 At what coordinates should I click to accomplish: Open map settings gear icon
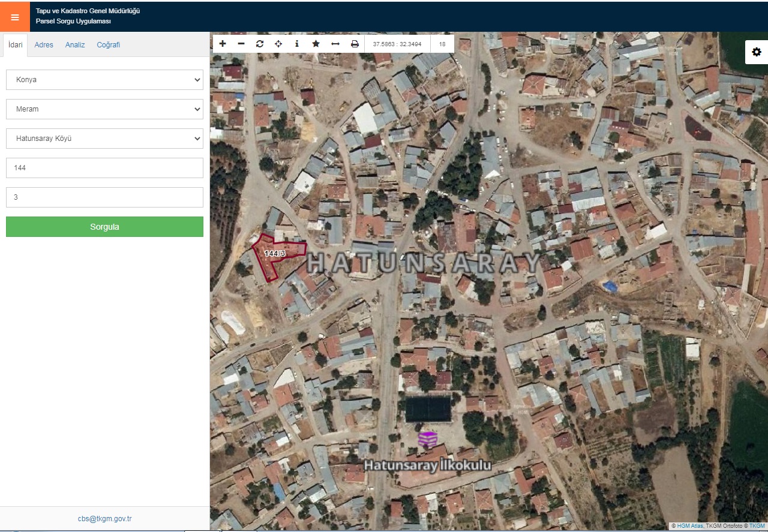point(756,52)
